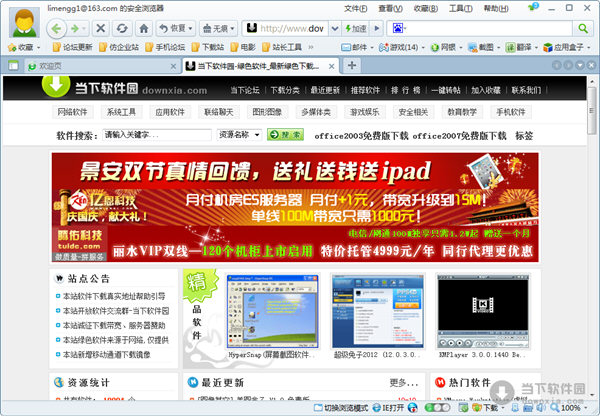Click the browser back arrow button
The width and height of the screenshot is (600, 416).
pos(57,27)
